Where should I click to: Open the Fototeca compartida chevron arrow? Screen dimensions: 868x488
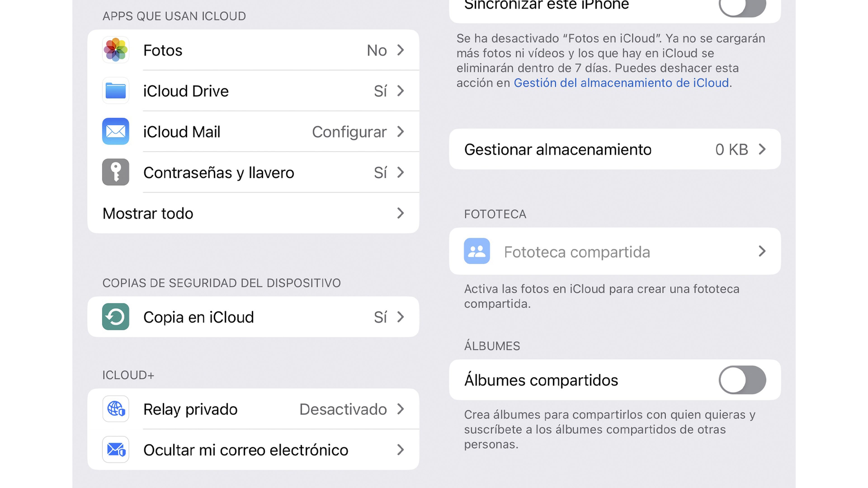click(x=762, y=251)
